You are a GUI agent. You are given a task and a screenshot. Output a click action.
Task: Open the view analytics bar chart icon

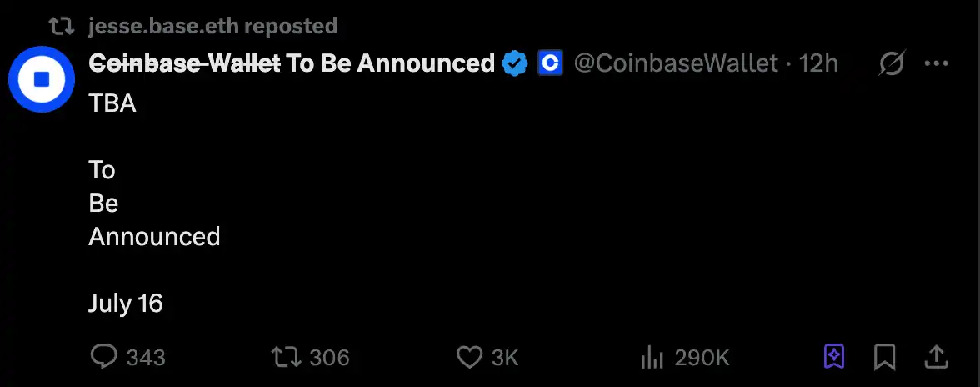[651, 357]
